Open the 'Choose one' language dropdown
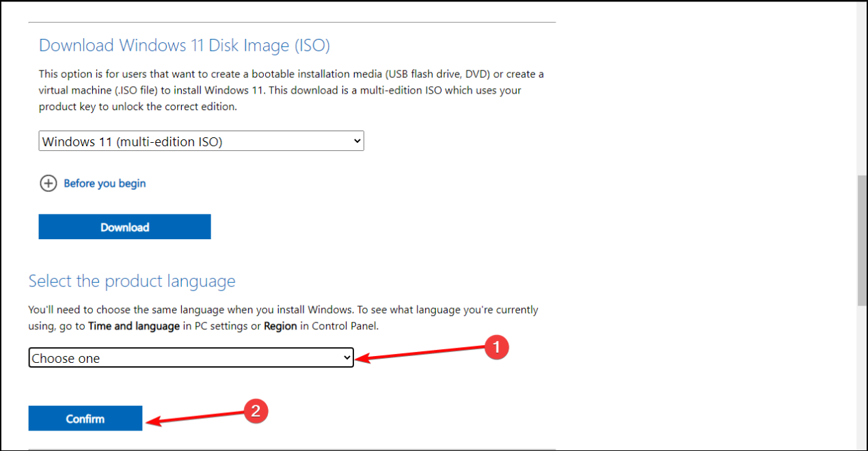Viewport: 868px width, 451px height. [191, 357]
